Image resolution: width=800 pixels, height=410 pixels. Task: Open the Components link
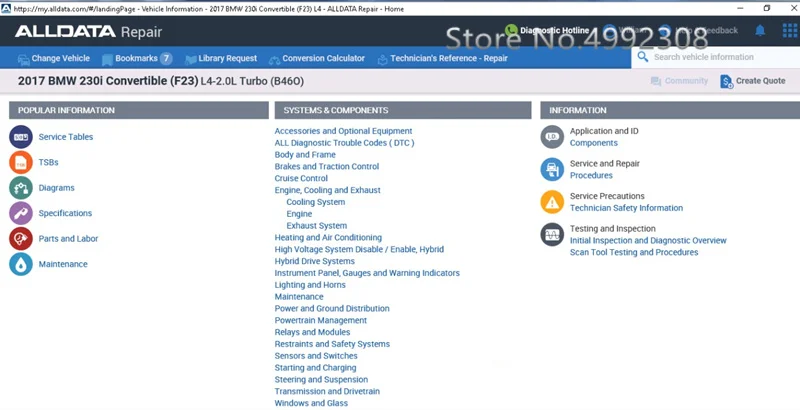594,143
